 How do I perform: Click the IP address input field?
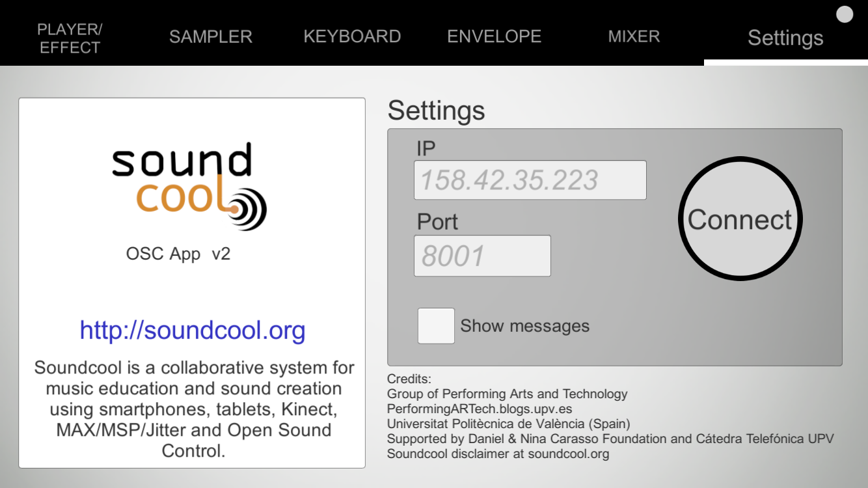pos(530,180)
